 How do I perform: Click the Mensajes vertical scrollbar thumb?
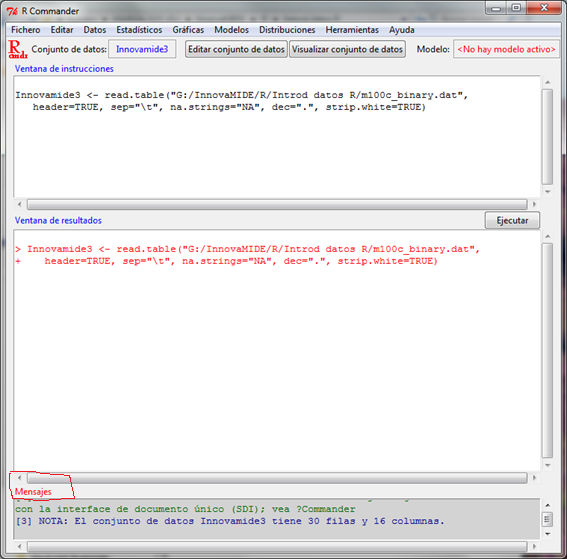pyautogui.click(x=547, y=520)
